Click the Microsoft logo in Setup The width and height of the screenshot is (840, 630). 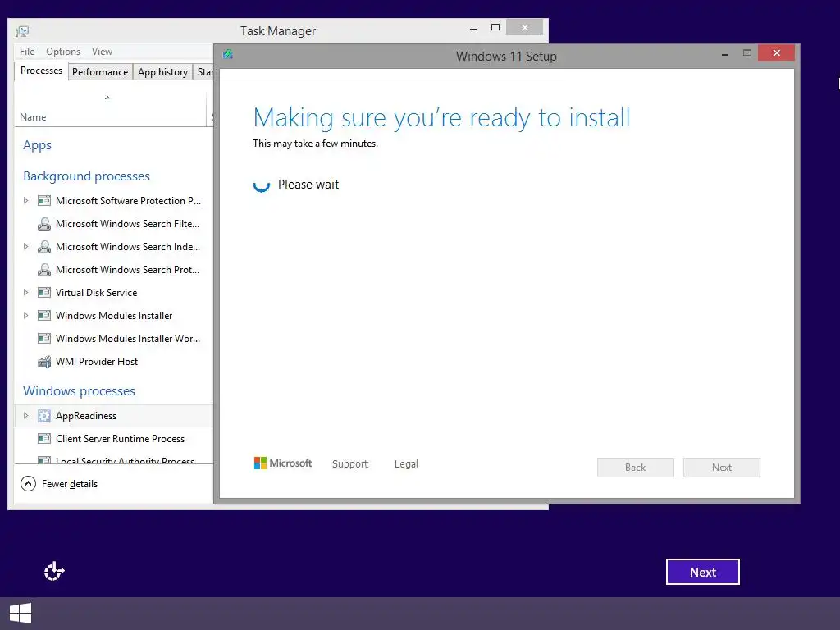(282, 463)
